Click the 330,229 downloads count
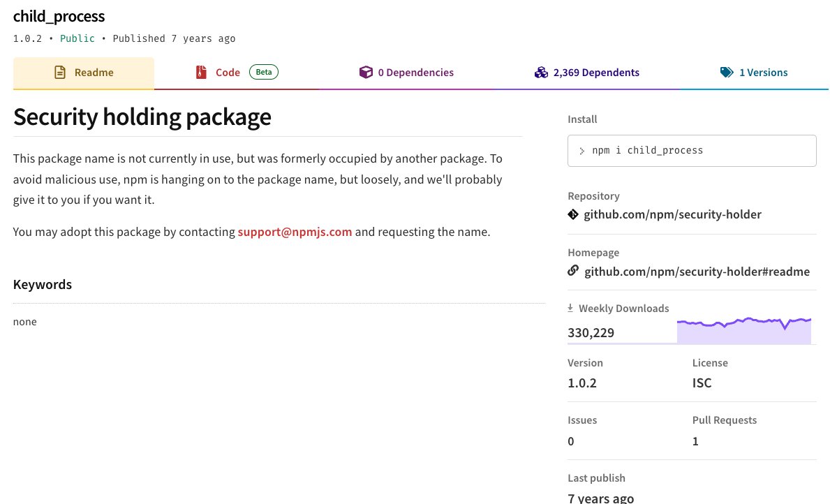 click(x=591, y=332)
